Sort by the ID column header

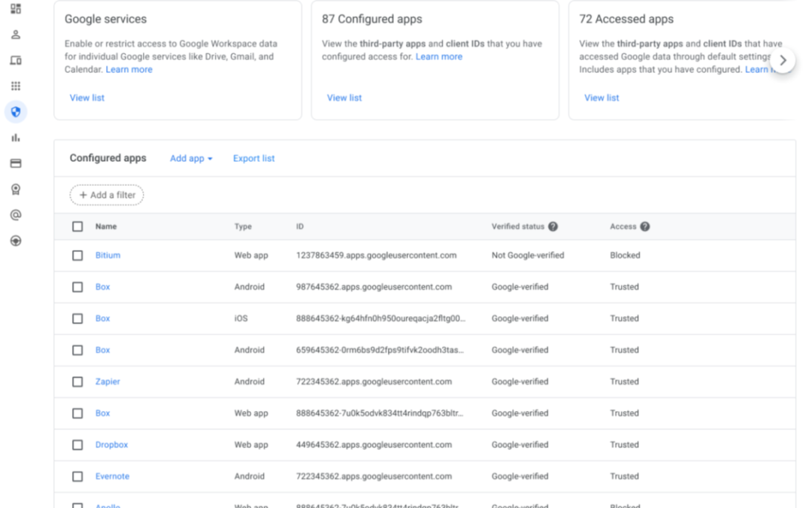click(300, 227)
